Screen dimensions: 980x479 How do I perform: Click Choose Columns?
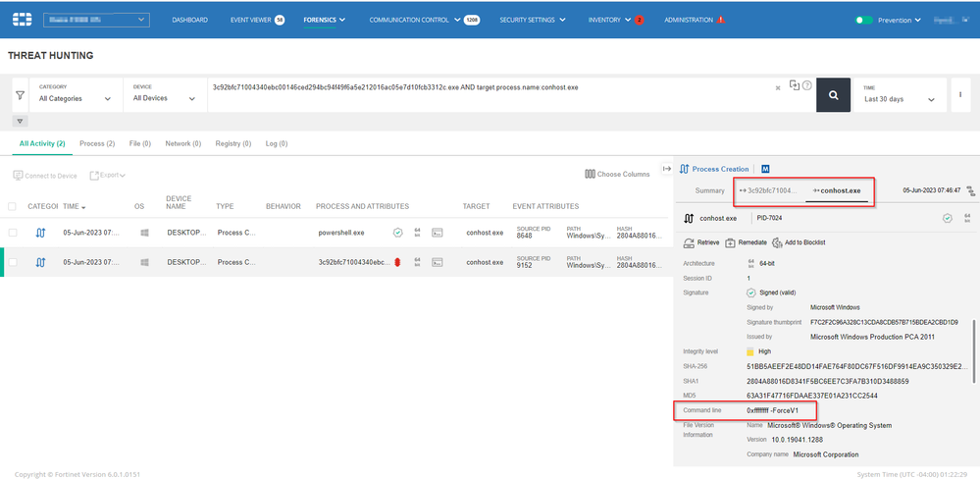617,174
